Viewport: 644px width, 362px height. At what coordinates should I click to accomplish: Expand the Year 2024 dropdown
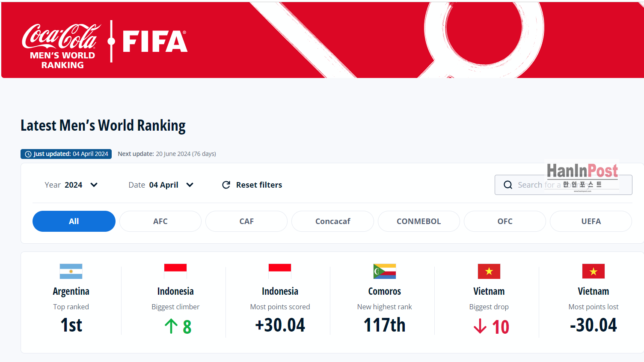pos(71,185)
